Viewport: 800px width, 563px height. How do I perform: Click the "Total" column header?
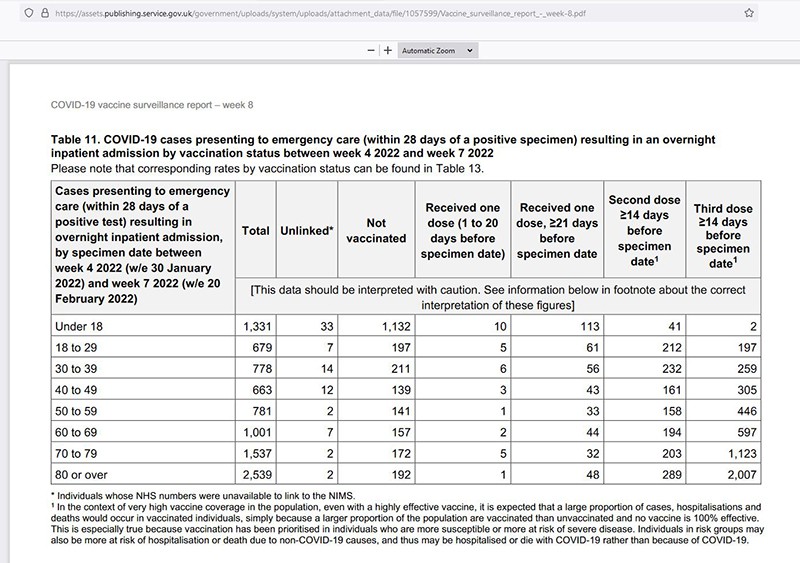(x=256, y=231)
